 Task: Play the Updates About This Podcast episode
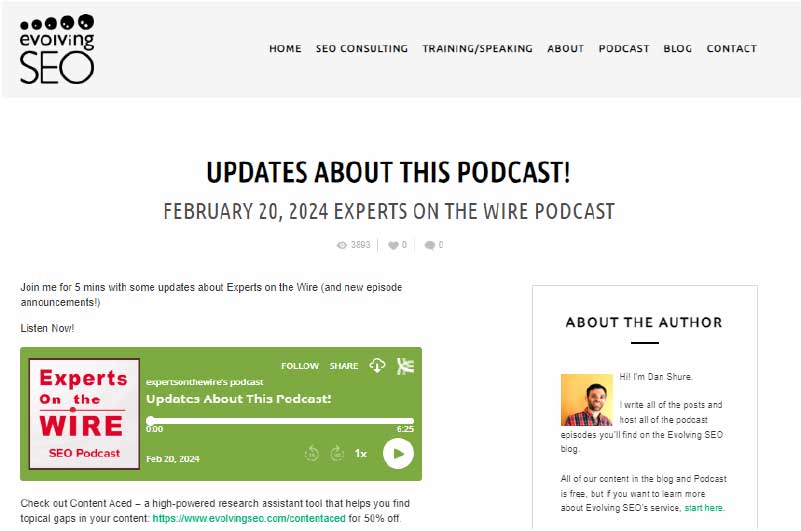(x=398, y=453)
